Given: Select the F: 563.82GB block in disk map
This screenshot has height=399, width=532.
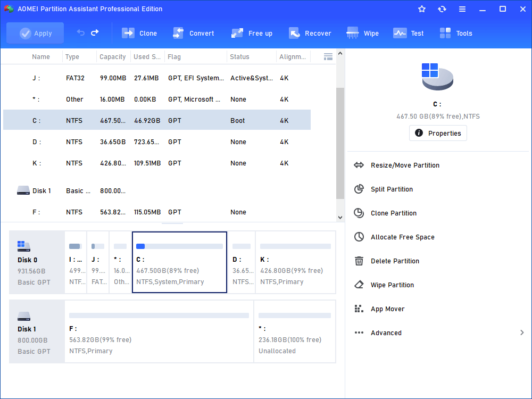Looking at the screenshot, I should (159, 331).
